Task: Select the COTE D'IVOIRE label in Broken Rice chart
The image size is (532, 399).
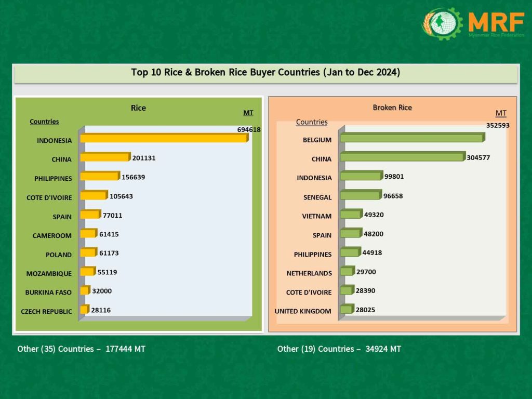Action: (x=309, y=292)
